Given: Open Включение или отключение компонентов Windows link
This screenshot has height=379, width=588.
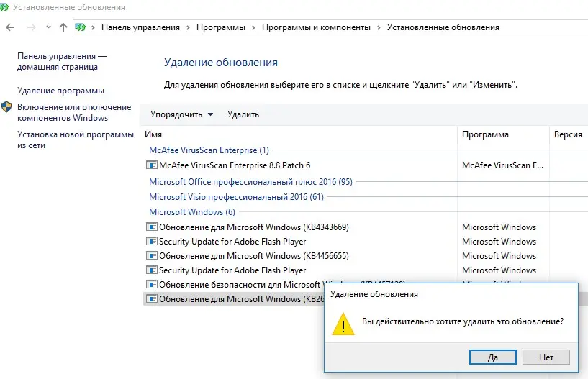Looking at the screenshot, I should (x=74, y=112).
